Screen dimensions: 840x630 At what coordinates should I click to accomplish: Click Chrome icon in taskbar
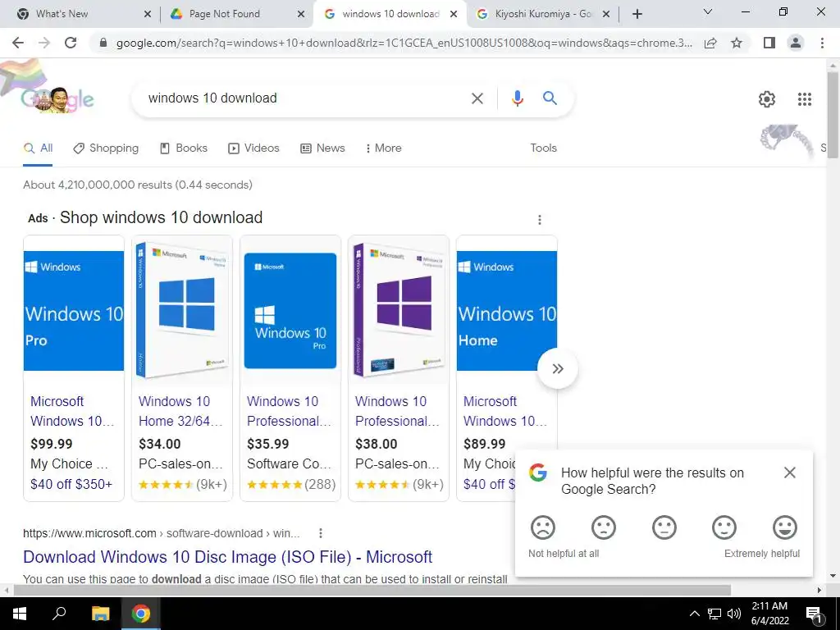point(140,614)
